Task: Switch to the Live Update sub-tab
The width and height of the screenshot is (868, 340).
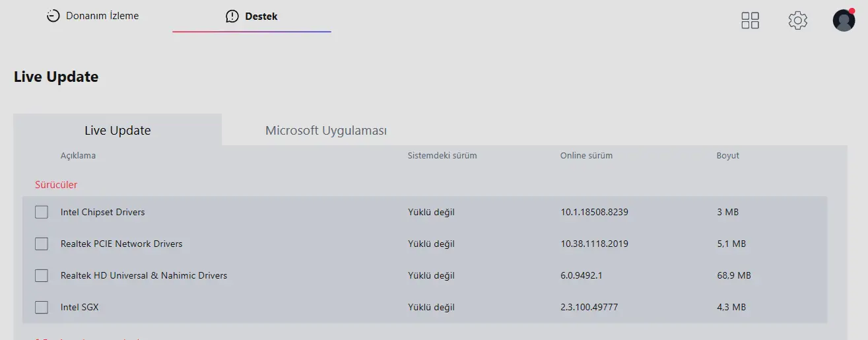Action: tap(117, 130)
